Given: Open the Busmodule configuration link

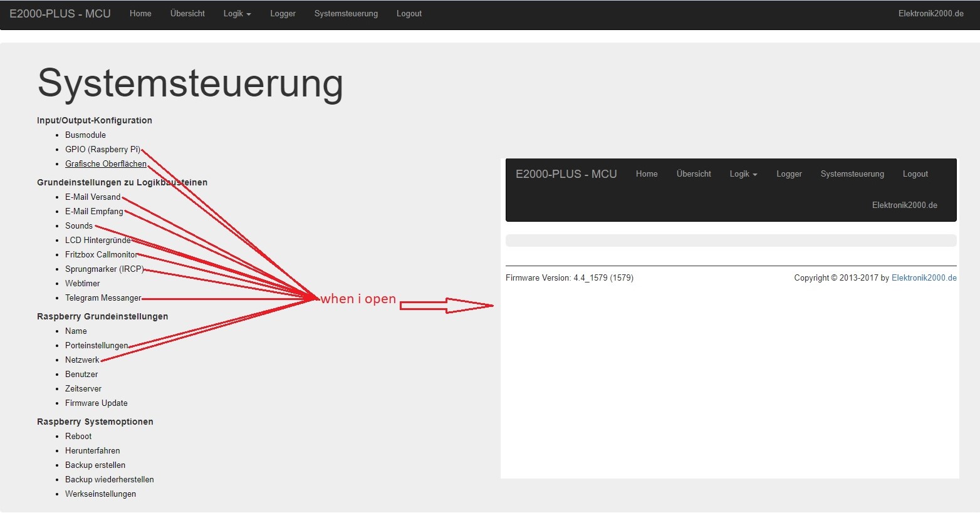Looking at the screenshot, I should pyautogui.click(x=85, y=135).
